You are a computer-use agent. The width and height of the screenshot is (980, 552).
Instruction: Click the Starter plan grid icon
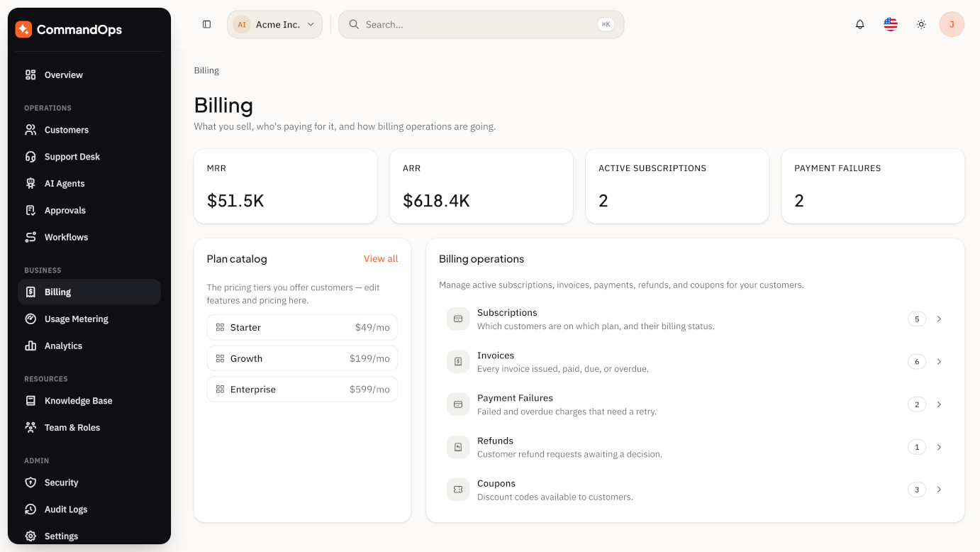[x=221, y=328]
